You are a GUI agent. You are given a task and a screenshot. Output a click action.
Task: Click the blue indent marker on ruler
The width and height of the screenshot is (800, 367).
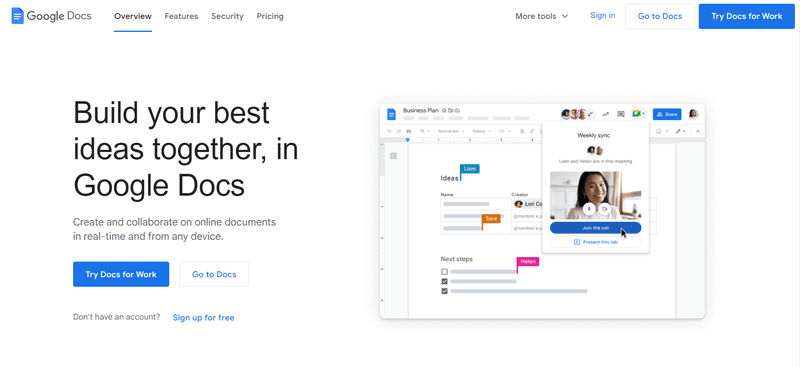click(x=408, y=139)
